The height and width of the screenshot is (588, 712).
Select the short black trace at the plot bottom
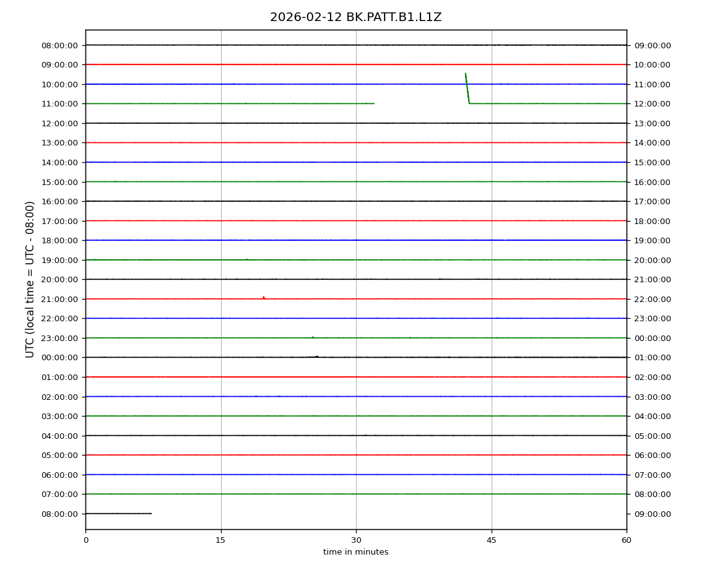[x=118, y=513]
